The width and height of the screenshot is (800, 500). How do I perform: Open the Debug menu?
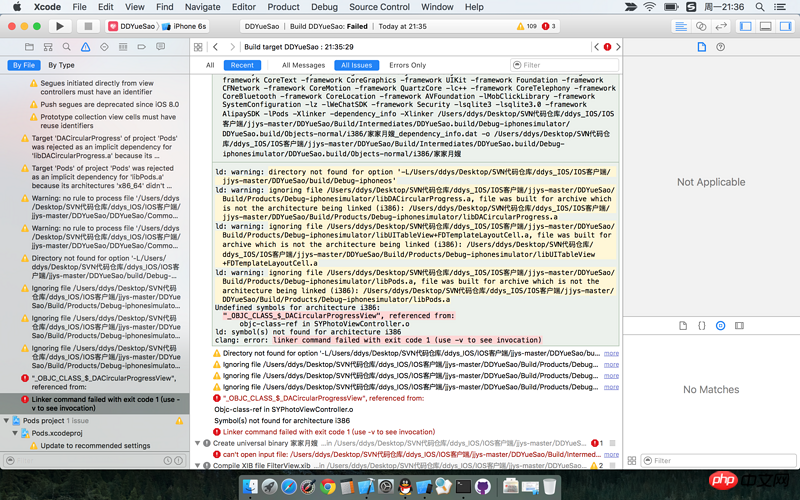[324, 7]
